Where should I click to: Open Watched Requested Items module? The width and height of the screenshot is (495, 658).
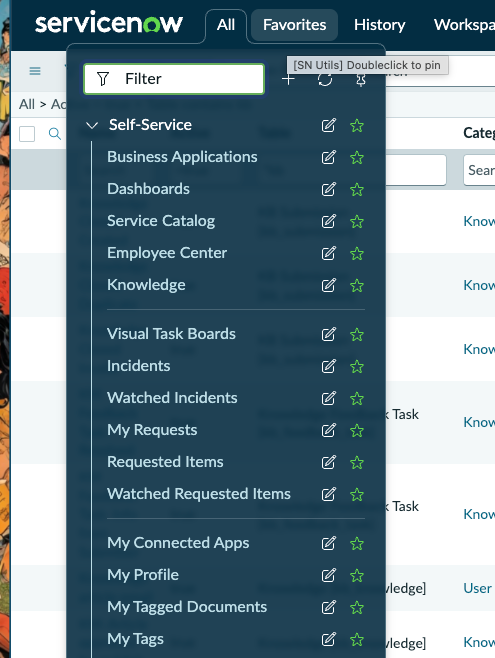[199, 494]
